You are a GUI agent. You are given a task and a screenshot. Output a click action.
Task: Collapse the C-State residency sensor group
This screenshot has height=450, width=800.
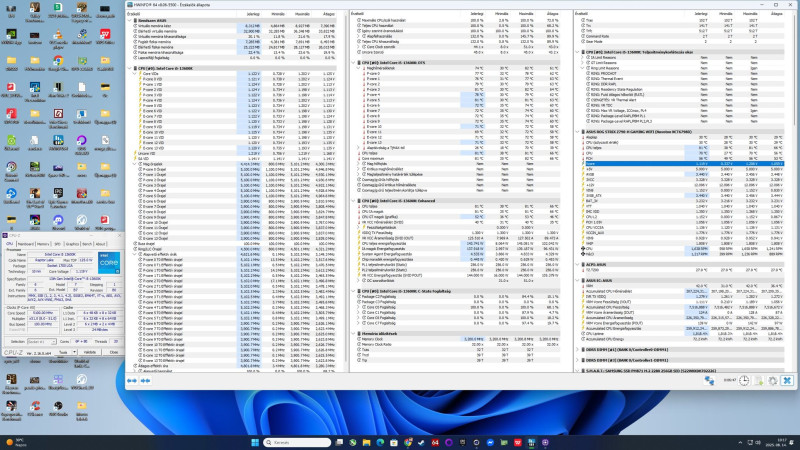(x=353, y=291)
